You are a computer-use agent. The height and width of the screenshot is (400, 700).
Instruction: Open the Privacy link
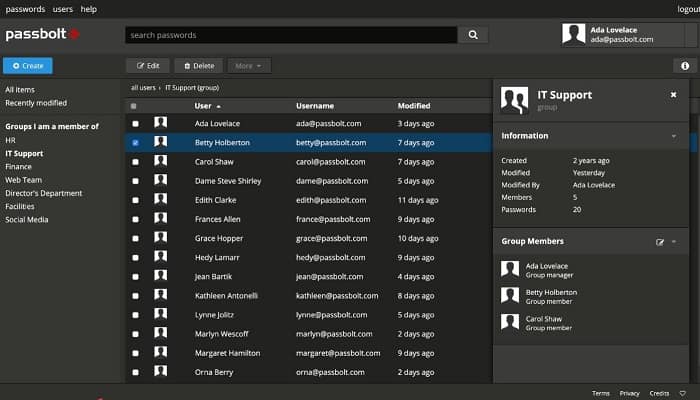[629, 393]
